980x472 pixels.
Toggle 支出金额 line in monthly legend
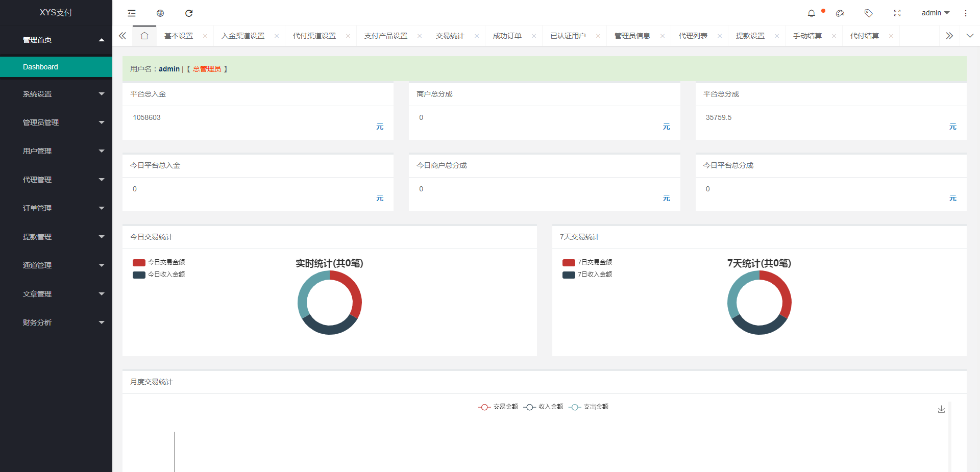pos(589,407)
